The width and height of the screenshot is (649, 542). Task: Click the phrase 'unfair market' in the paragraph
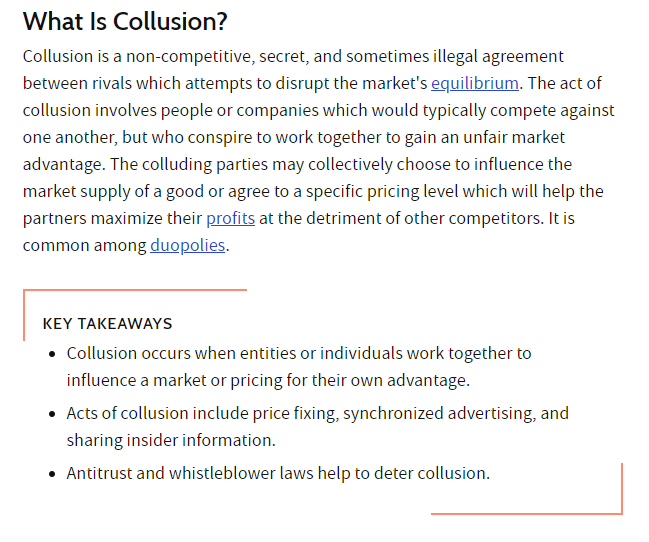tap(514, 138)
